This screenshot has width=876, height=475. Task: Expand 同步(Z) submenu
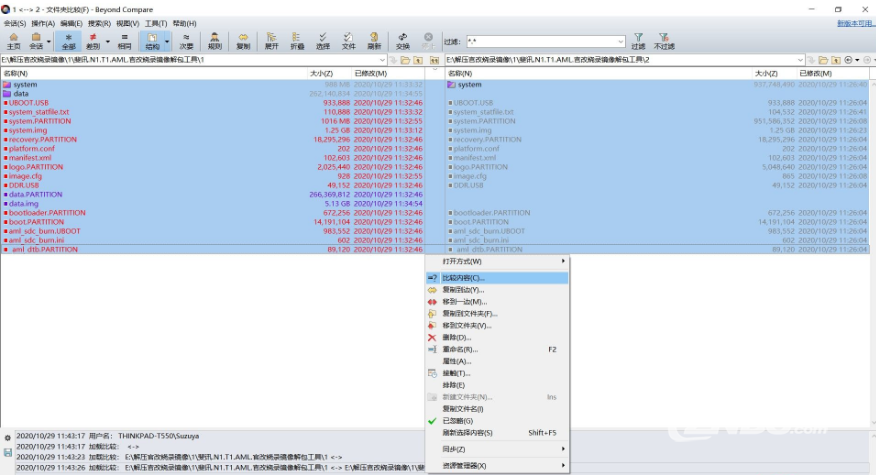(x=497, y=449)
